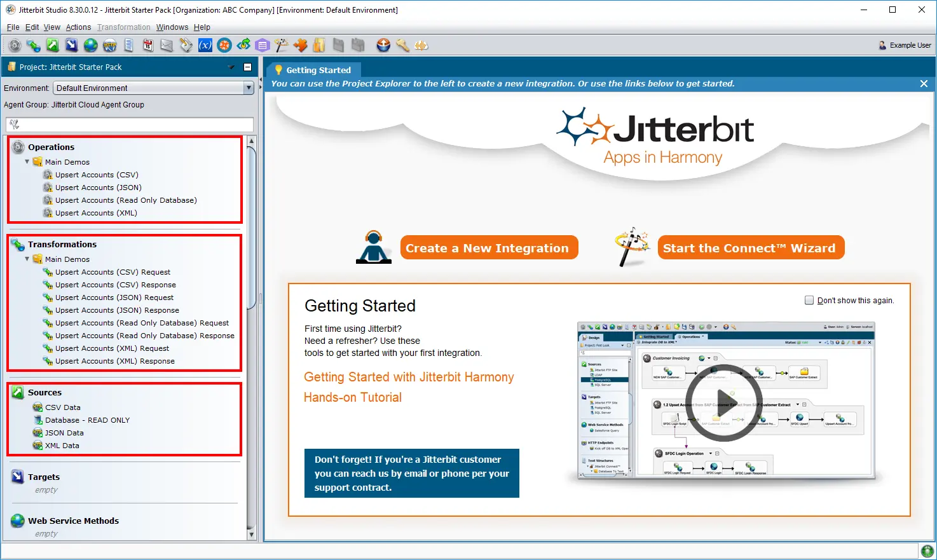Screen dimensions: 937x560
Task: Click the gold key toolbar icon
Action: point(402,45)
